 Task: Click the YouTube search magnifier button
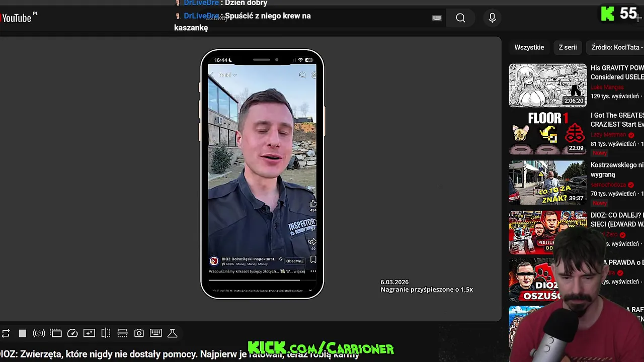[x=460, y=18]
